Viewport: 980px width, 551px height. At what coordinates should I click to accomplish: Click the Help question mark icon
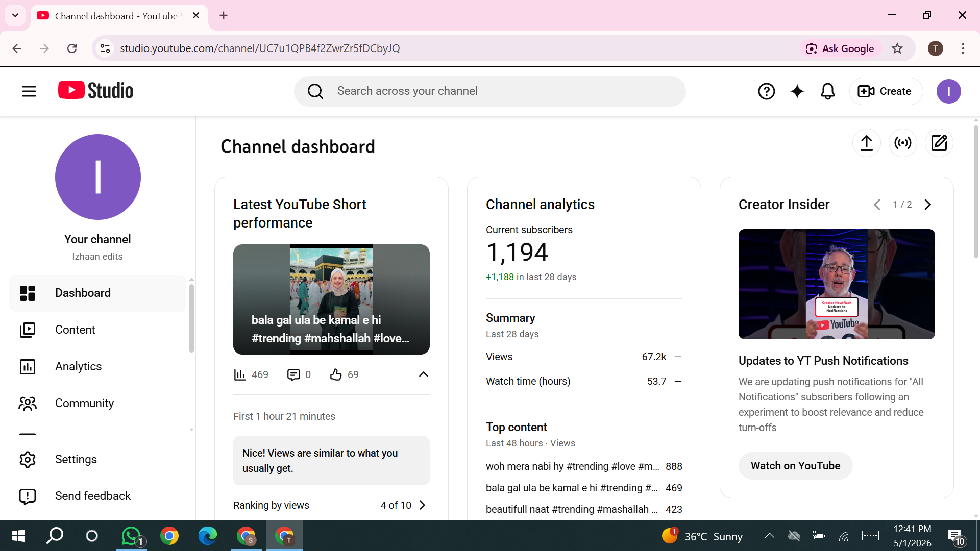click(x=766, y=91)
